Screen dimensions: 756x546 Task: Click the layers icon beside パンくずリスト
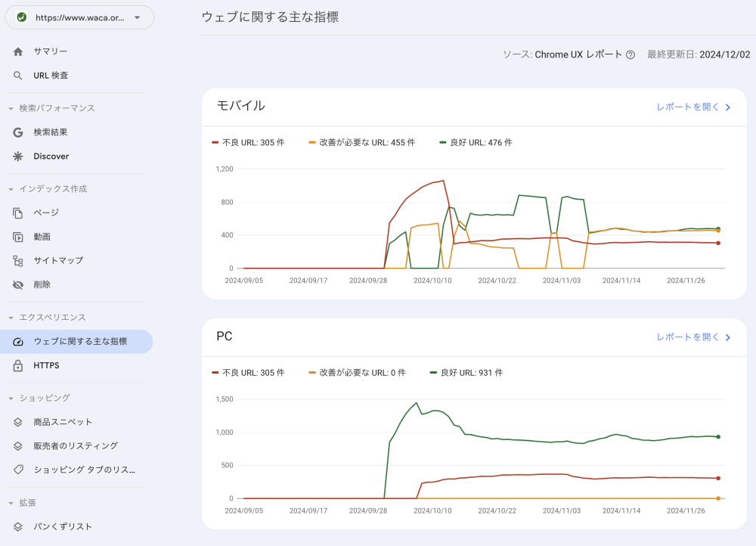tap(18, 526)
